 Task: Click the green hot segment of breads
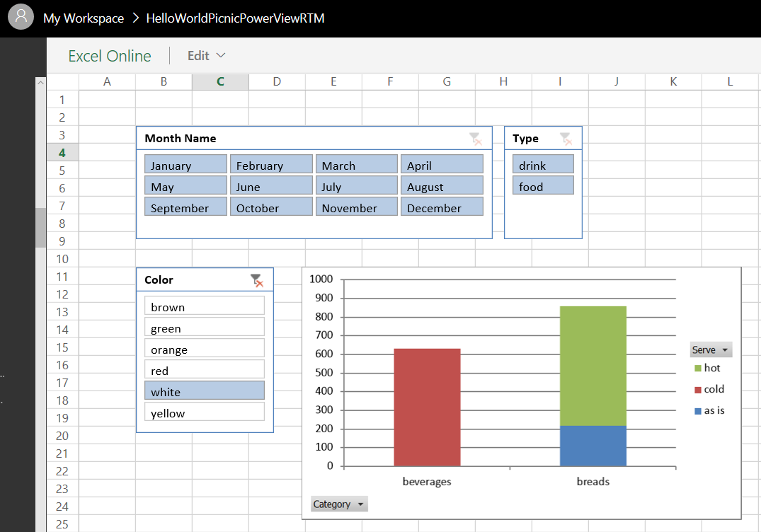(593, 366)
